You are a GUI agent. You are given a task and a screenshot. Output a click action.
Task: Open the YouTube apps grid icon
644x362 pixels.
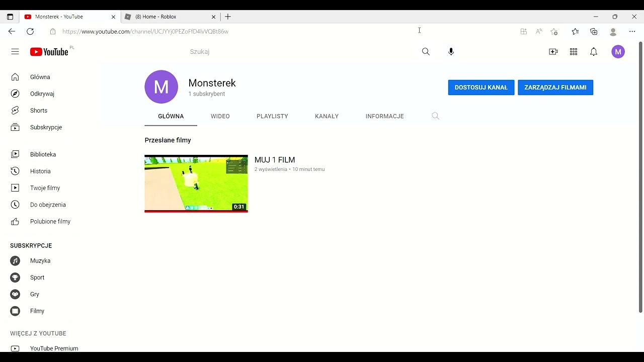(574, 52)
